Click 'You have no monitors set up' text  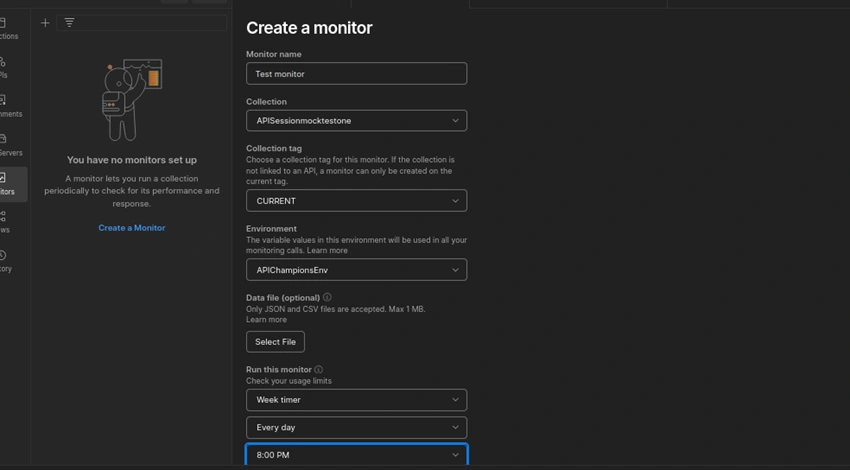(132, 160)
